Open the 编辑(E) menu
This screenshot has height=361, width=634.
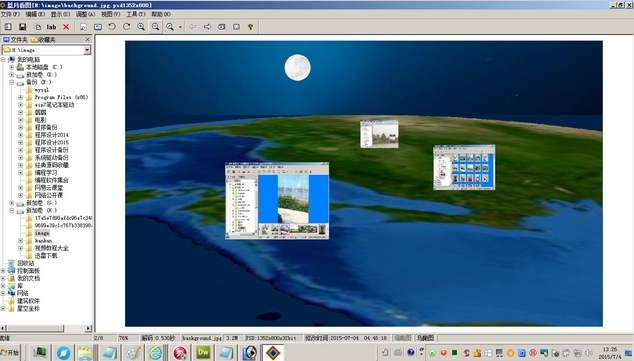pos(35,14)
